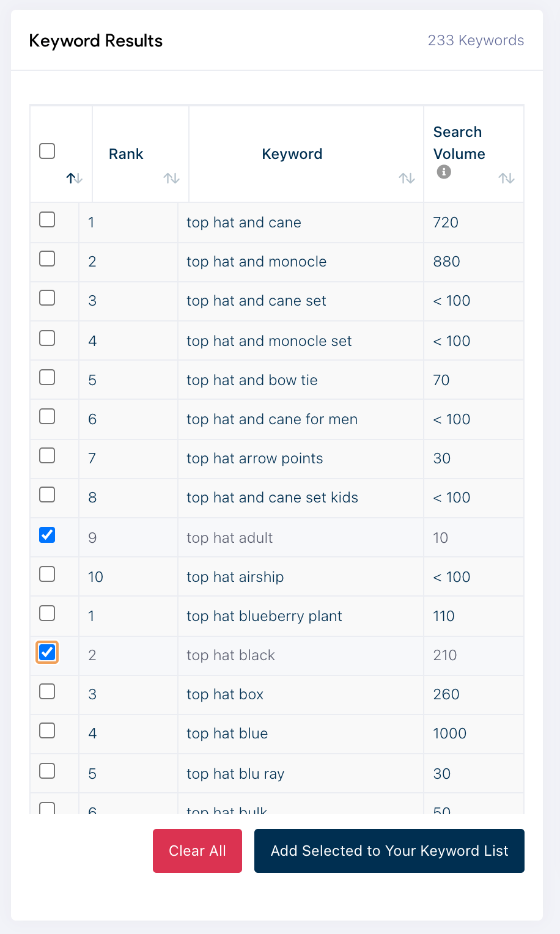Uncheck the top hat black checkbox

coord(47,652)
